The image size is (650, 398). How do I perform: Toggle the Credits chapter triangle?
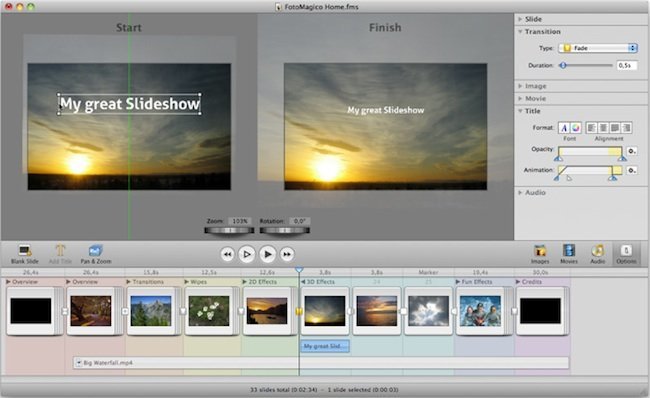tap(518, 282)
